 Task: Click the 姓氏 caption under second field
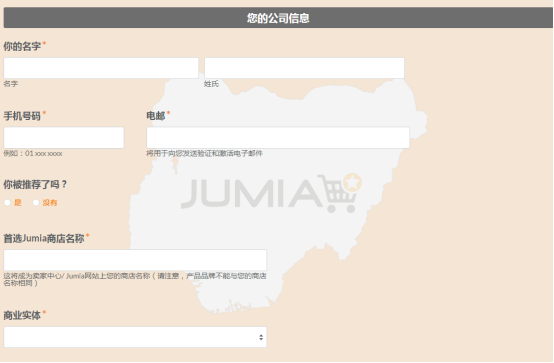pyautogui.click(x=211, y=84)
